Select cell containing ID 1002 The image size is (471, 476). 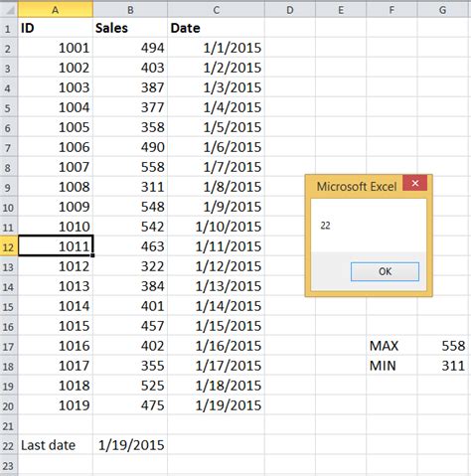56,68
